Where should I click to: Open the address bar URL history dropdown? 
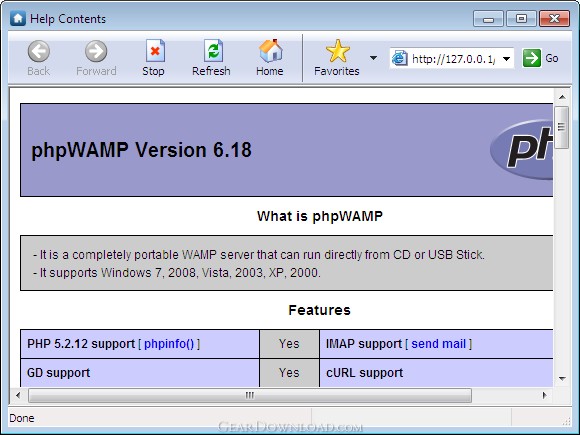point(506,58)
